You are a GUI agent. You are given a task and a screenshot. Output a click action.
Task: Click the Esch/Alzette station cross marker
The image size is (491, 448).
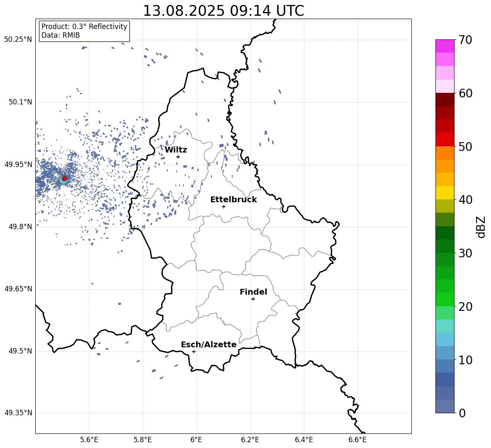pyautogui.click(x=194, y=351)
